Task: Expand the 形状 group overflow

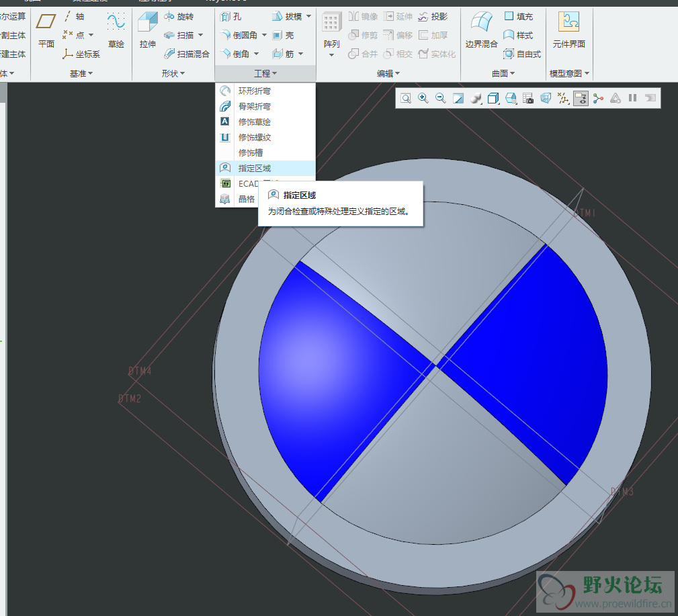Action: (x=173, y=73)
